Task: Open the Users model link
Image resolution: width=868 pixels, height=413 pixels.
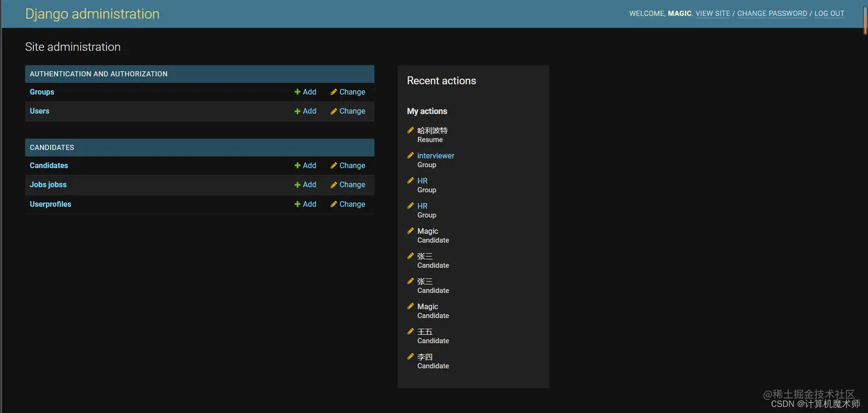Action: tap(40, 111)
